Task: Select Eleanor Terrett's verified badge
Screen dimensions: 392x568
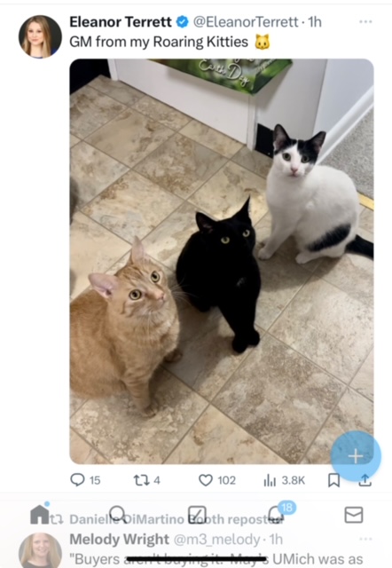Action: click(x=183, y=22)
